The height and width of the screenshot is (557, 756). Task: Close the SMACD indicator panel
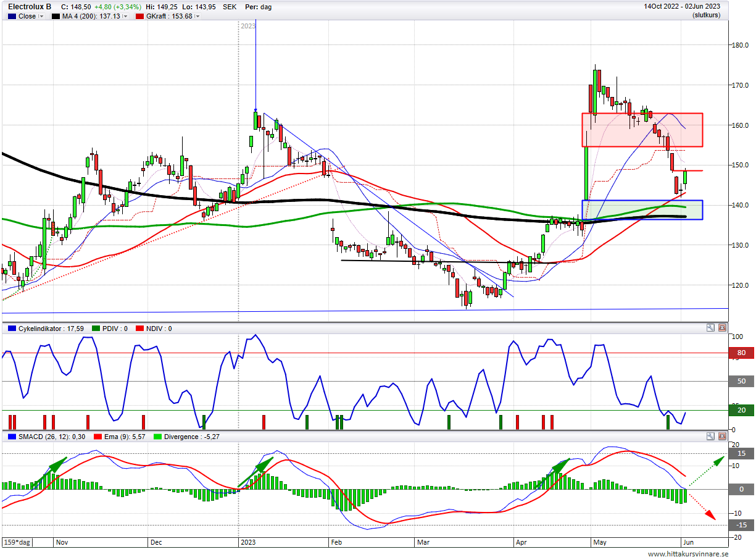coord(722,437)
